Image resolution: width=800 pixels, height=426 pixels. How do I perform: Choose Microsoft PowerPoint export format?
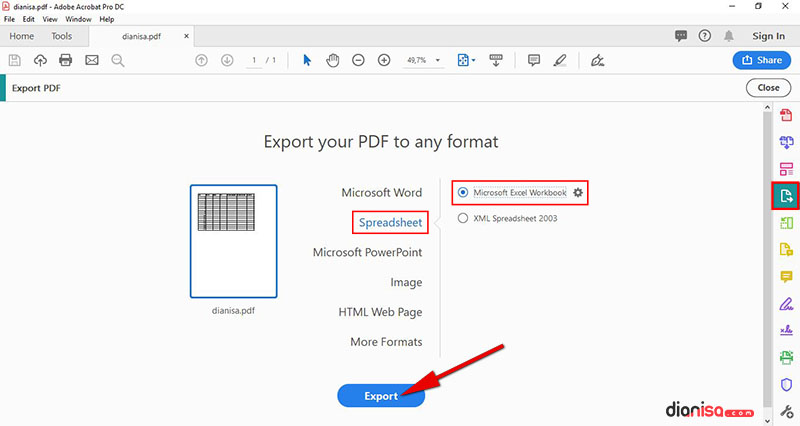point(367,253)
